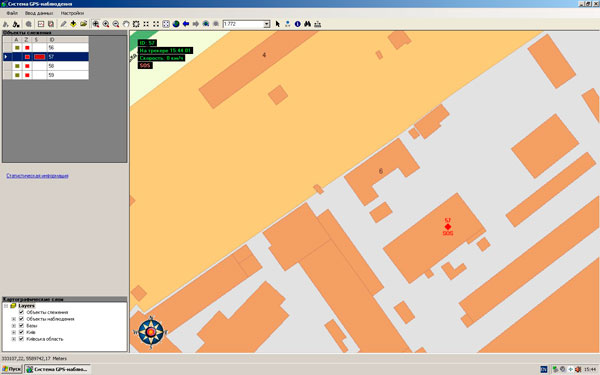600x375 pixels.
Task: Go to previous extent with blue left arrow
Action: (186, 24)
